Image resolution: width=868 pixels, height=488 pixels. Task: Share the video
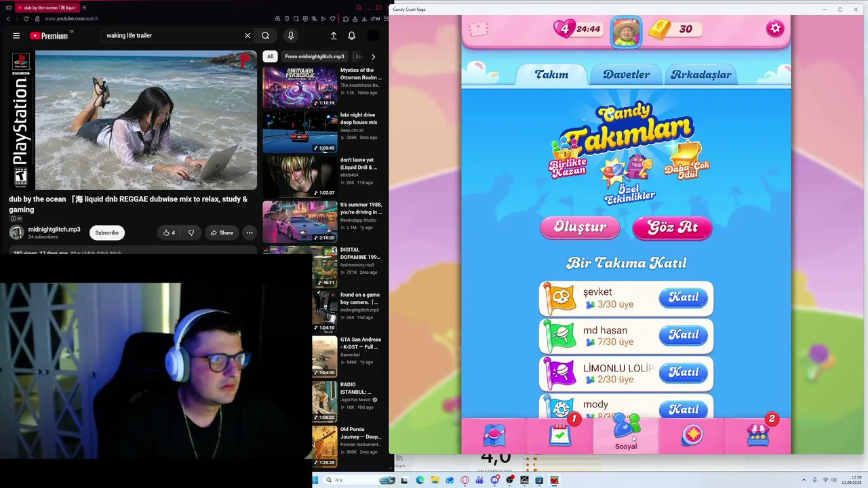coord(222,232)
